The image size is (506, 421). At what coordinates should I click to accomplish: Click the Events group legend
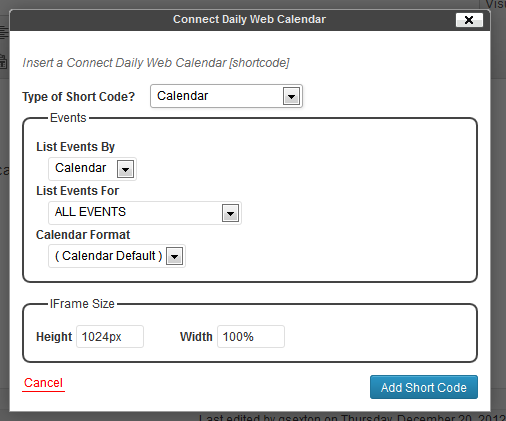coord(68,118)
